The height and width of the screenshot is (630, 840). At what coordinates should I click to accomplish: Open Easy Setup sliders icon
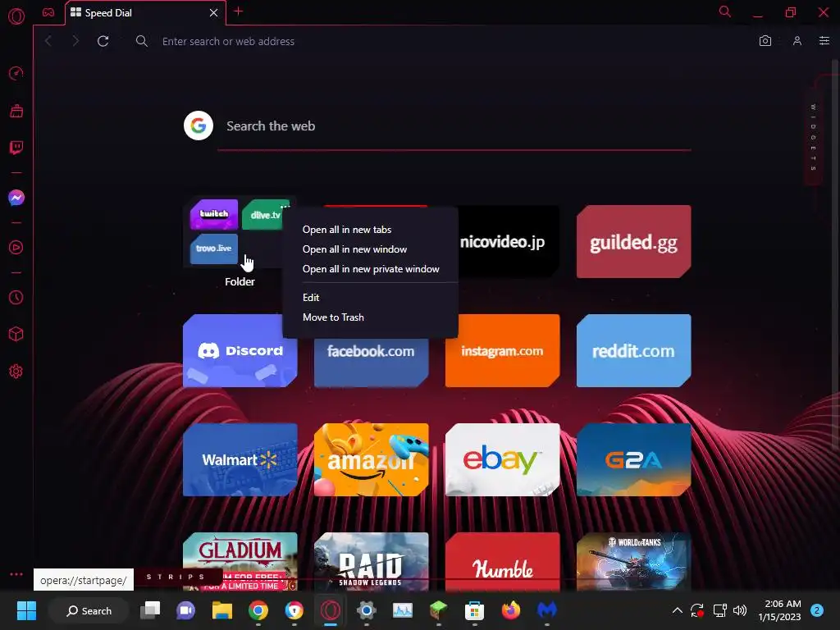click(x=824, y=41)
